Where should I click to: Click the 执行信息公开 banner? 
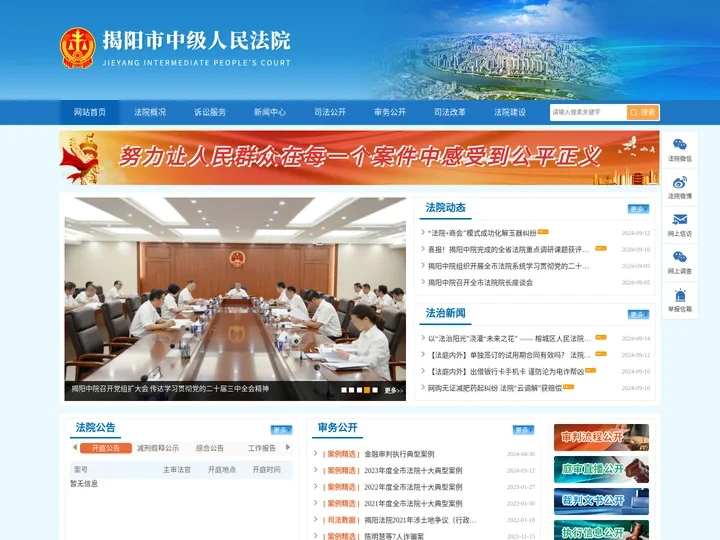tap(602, 530)
